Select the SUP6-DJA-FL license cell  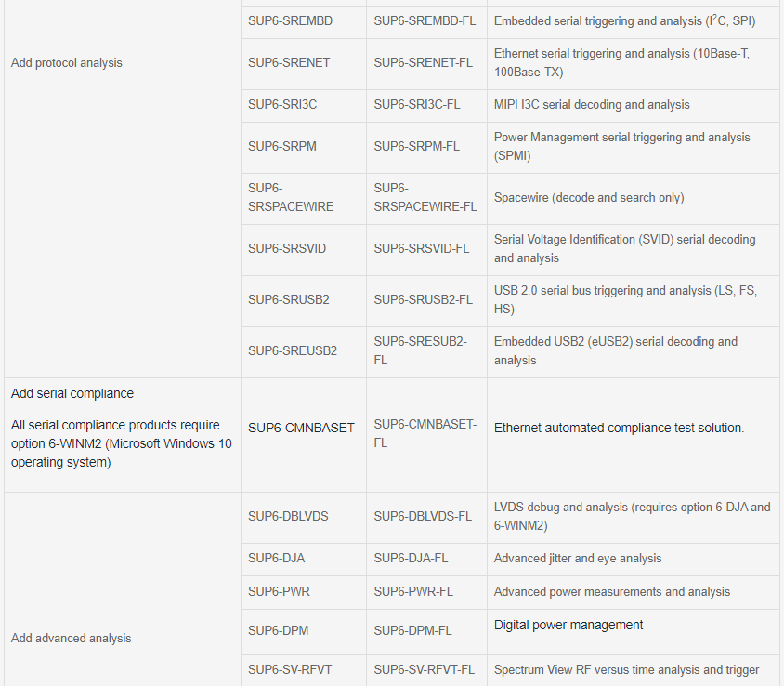pos(411,558)
